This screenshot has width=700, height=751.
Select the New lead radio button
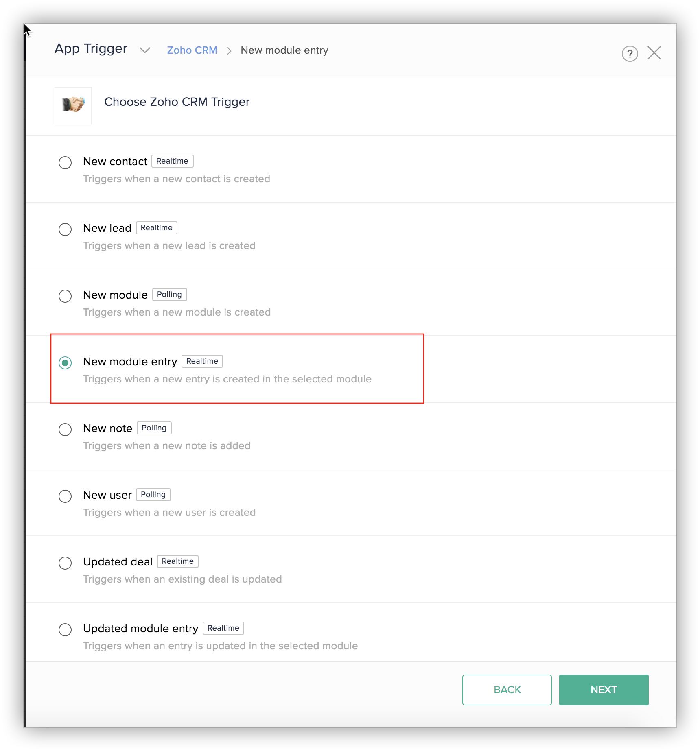tap(65, 229)
